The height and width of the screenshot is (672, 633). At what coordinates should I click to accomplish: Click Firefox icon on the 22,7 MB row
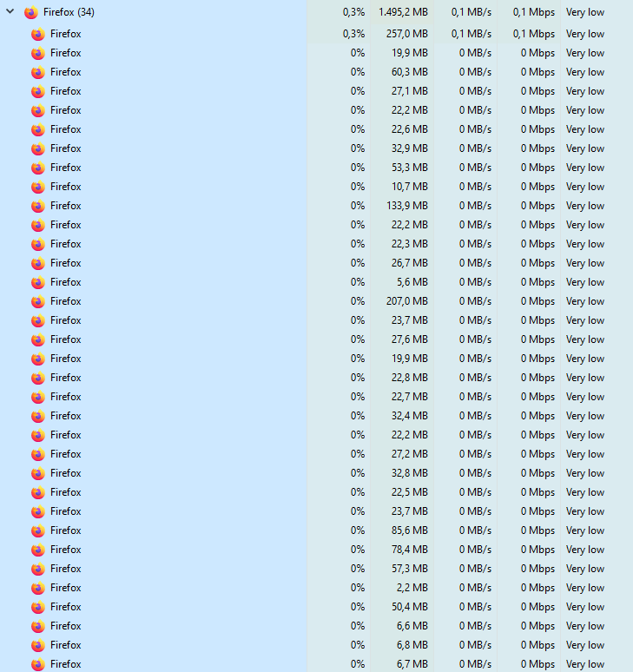point(38,398)
